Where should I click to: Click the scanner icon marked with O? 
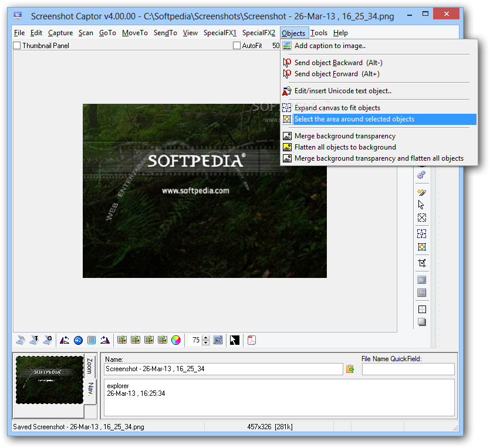[48, 340]
